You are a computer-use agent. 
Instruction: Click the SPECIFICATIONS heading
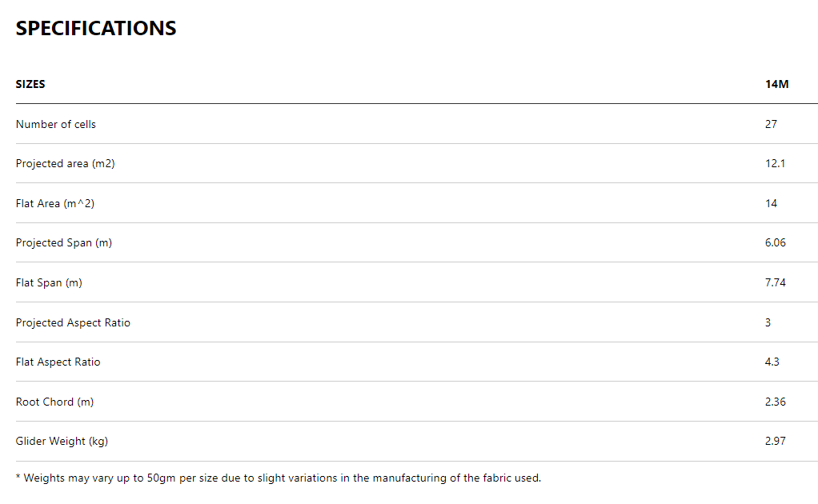pos(96,28)
